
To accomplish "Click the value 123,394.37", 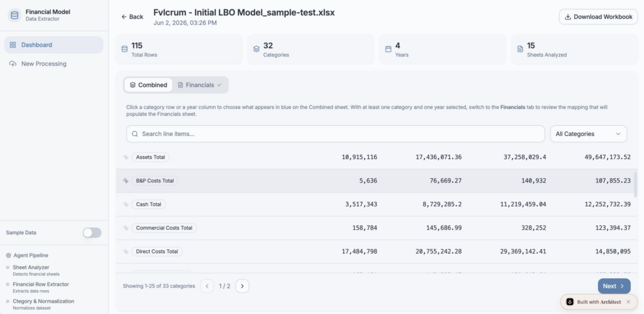I will (x=613, y=228).
